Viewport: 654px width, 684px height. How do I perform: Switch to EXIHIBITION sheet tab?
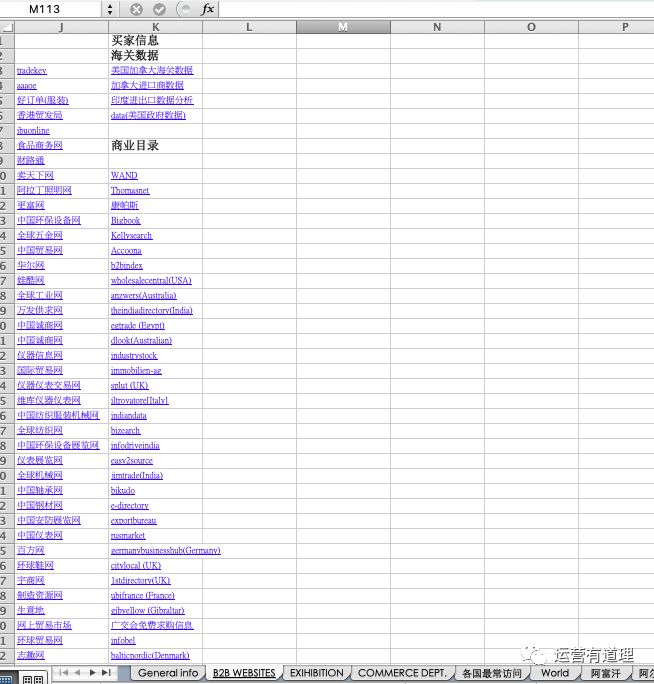pos(317,673)
